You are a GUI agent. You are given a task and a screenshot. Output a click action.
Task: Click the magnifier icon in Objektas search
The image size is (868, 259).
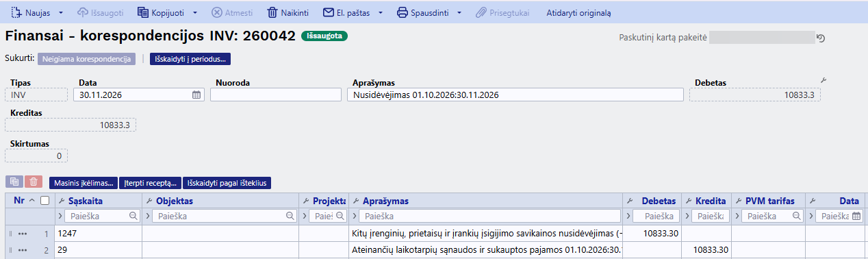(x=290, y=216)
